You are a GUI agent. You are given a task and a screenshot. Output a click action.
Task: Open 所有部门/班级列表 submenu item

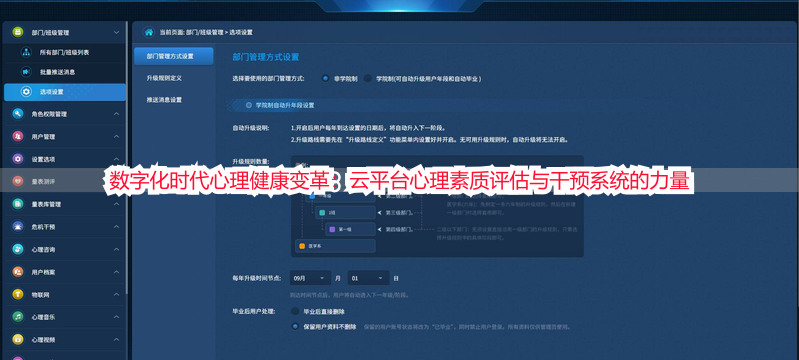(64, 53)
